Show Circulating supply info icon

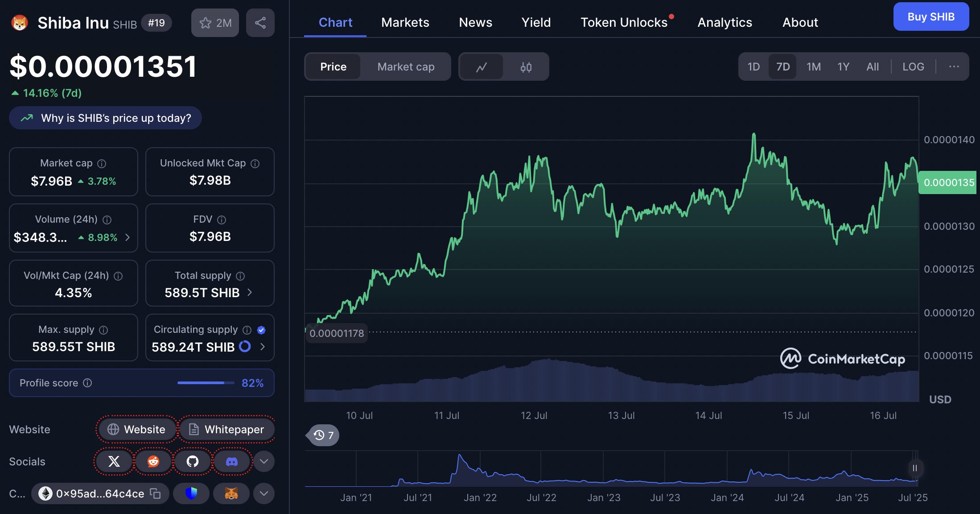247,330
